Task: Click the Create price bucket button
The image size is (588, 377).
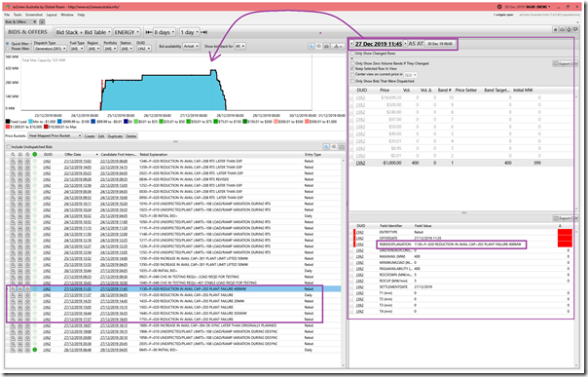Action: click(x=90, y=135)
